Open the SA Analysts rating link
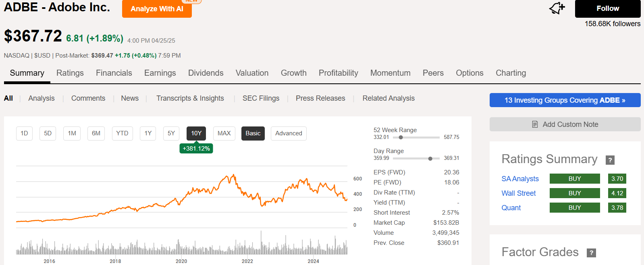The height and width of the screenshot is (265, 644). 520,179
